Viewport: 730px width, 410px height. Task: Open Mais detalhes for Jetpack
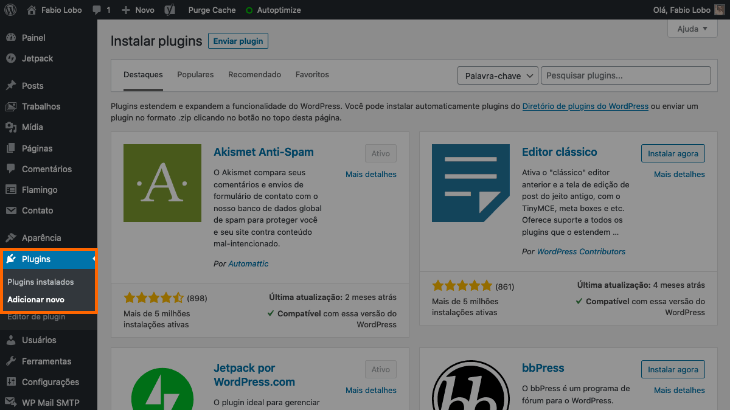pyautogui.click(x=371, y=390)
